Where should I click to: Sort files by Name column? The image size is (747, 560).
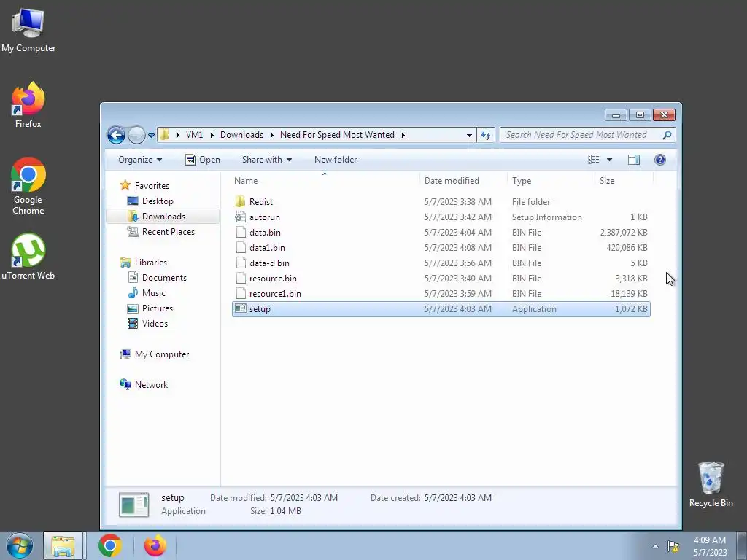325,181
